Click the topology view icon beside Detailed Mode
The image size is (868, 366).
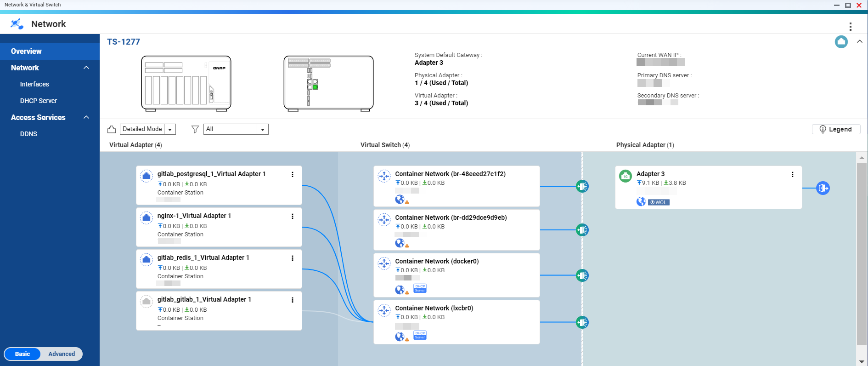(x=112, y=129)
